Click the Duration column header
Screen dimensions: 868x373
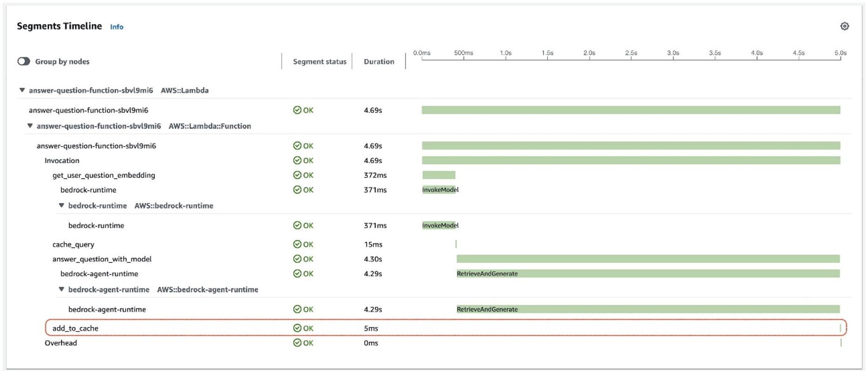[x=379, y=61]
